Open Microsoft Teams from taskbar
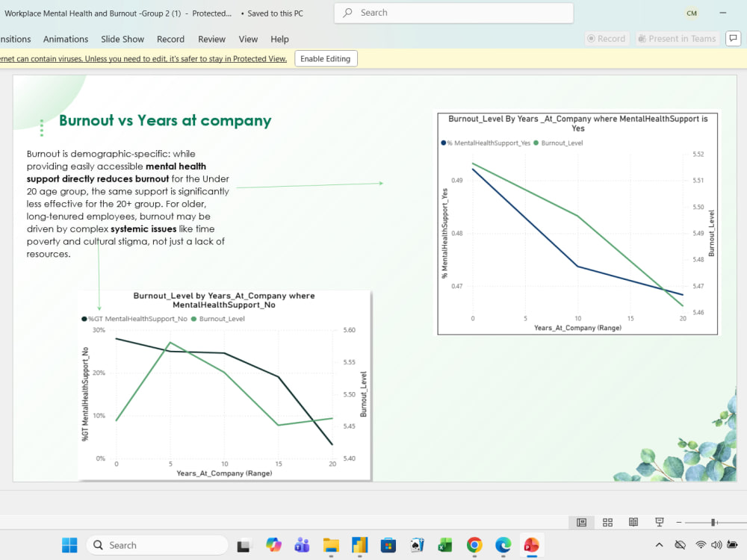 tap(302, 545)
